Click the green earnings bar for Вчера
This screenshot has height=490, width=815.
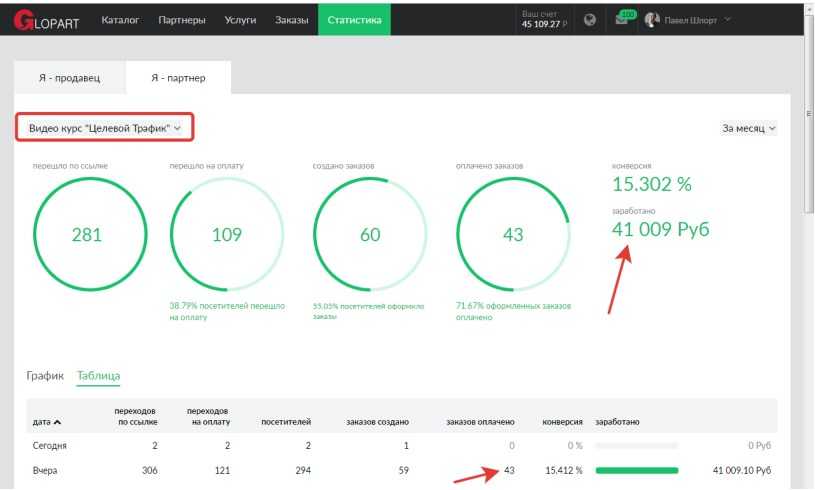636,470
